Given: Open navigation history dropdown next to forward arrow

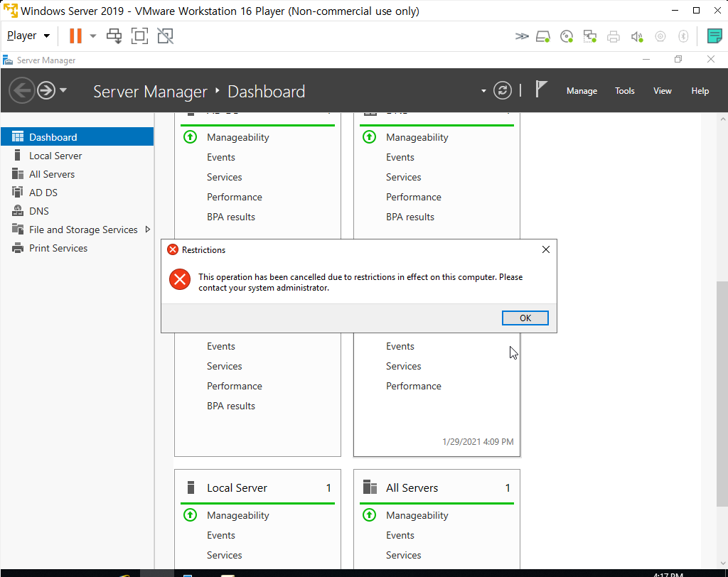Looking at the screenshot, I should pyautogui.click(x=63, y=90).
